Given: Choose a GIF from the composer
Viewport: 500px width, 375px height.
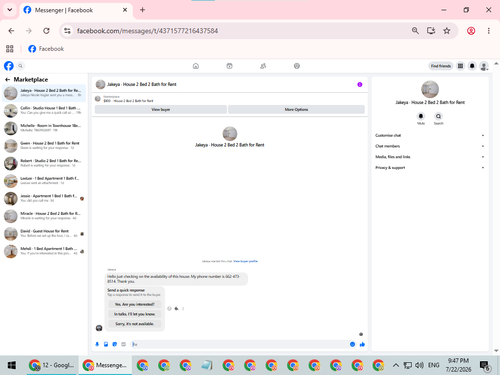Looking at the screenshot, I should tap(123, 344).
